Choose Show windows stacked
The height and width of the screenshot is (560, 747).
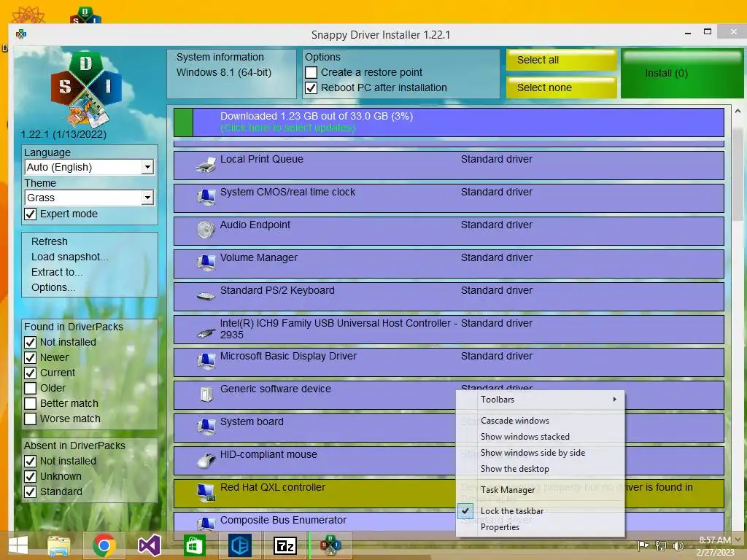(541, 437)
